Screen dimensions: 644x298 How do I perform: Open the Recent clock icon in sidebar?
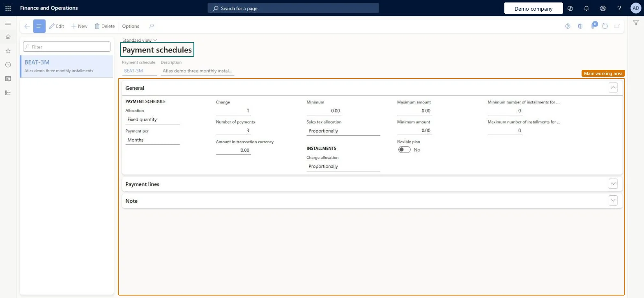pyautogui.click(x=8, y=65)
